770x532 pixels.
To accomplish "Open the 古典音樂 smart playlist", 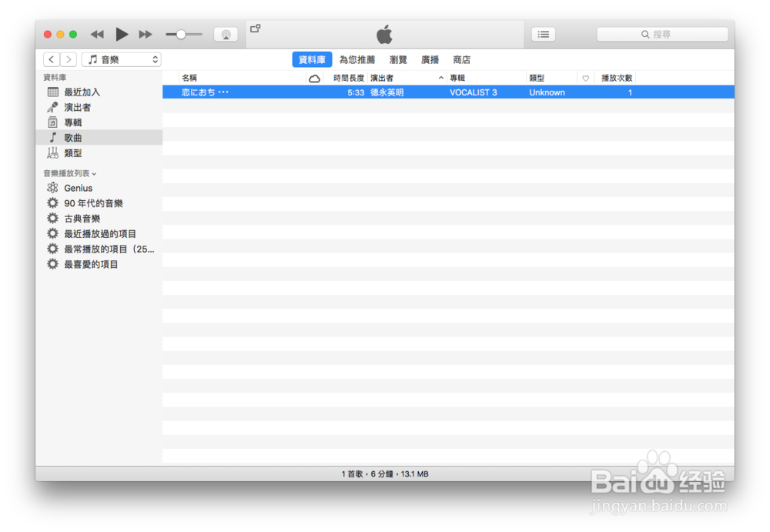I will (99, 218).
